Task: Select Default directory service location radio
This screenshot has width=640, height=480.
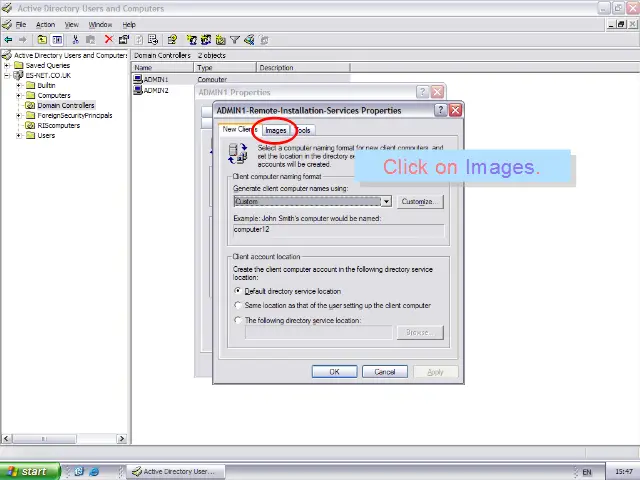Action: [238, 291]
